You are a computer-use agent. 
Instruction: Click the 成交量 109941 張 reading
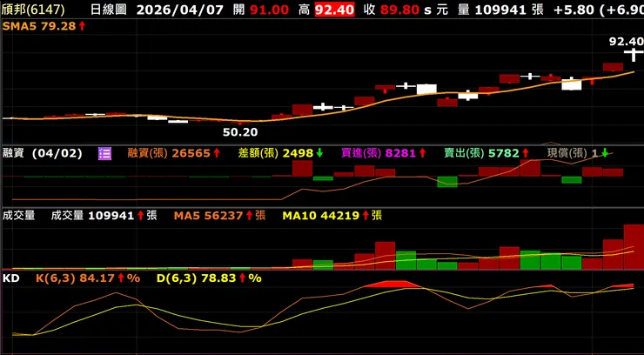104,216
